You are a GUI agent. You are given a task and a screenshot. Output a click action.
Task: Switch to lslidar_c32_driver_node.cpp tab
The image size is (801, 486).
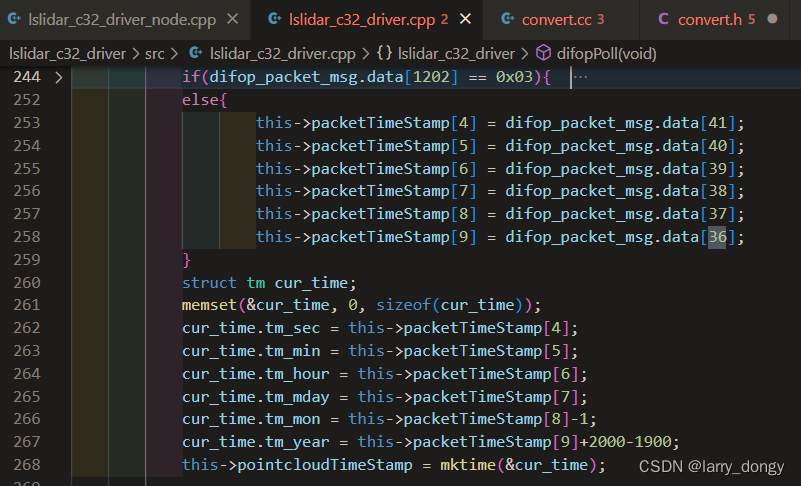click(x=122, y=20)
